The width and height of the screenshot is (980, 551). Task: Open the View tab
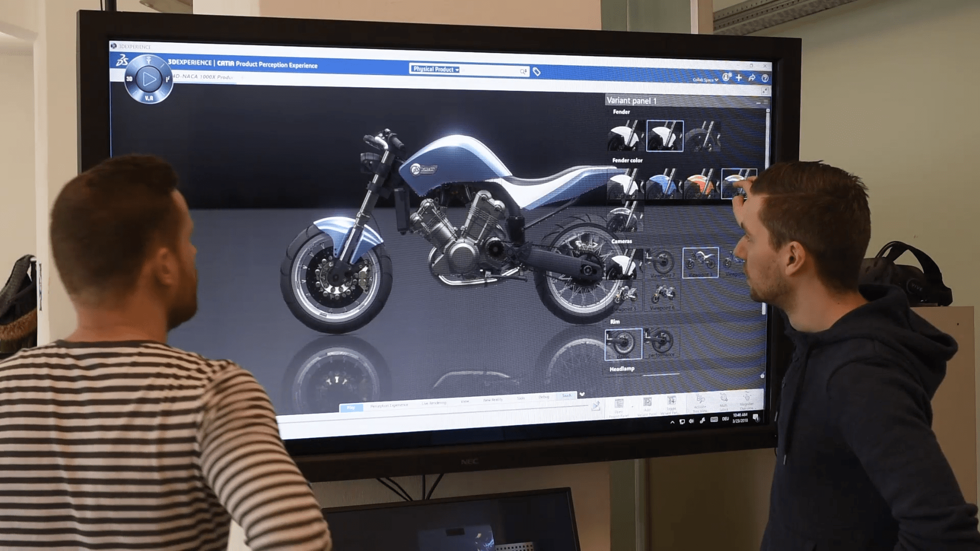click(x=464, y=402)
